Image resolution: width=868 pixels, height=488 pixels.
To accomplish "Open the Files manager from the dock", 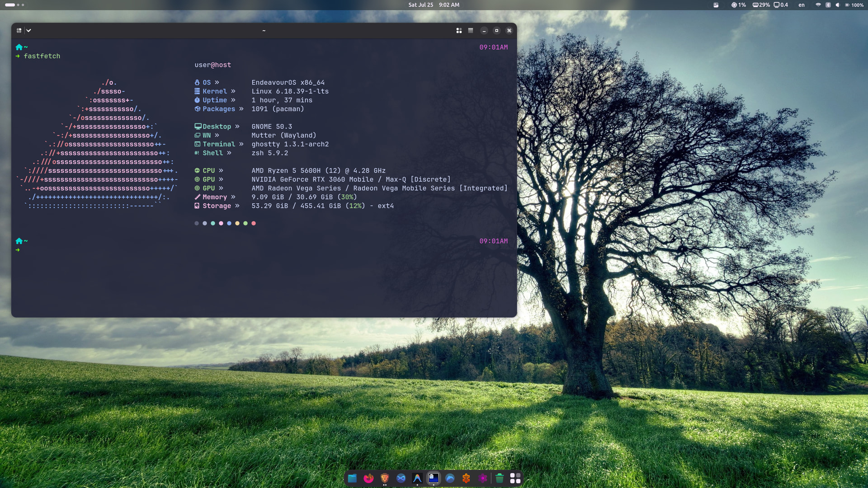I will [x=352, y=478].
